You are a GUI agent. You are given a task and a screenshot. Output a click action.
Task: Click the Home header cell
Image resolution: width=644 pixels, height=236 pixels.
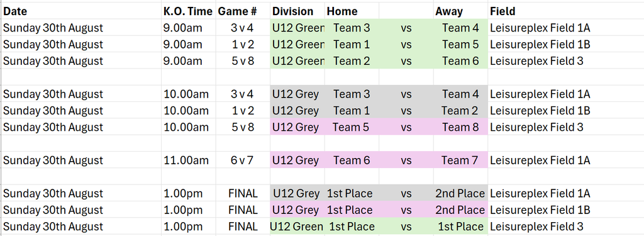(x=352, y=11)
